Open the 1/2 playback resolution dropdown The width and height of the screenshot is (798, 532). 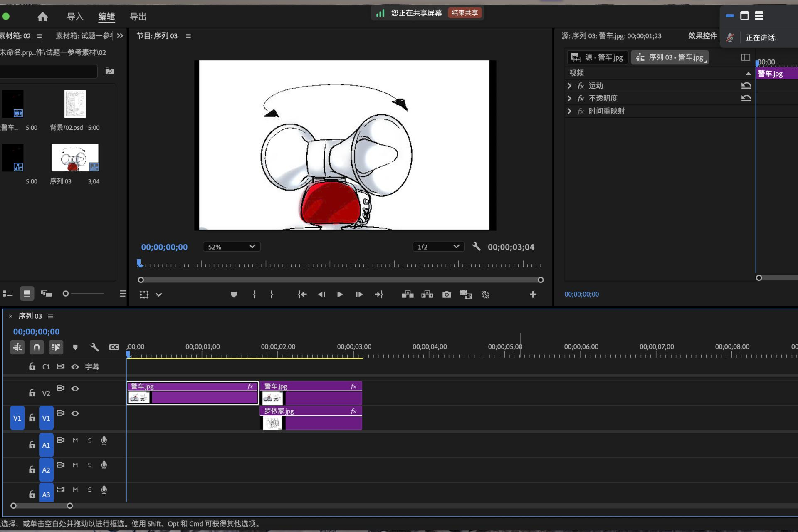click(438, 247)
